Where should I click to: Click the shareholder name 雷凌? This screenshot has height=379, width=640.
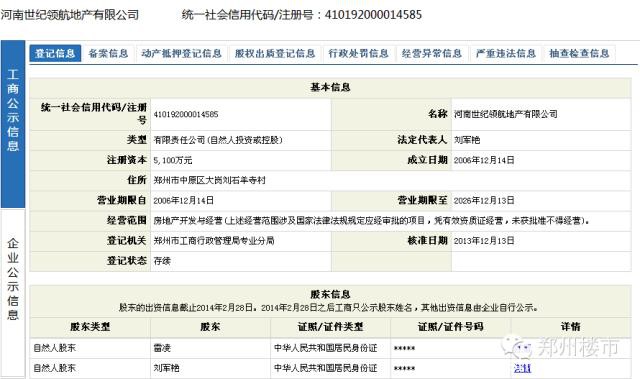162,348
